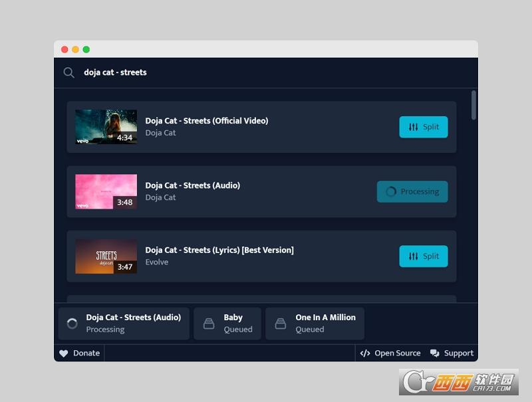Click the Support chat bubbles icon

435,353
